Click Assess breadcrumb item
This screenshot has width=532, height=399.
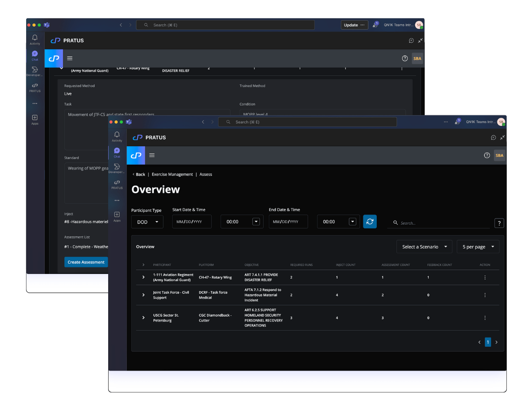(x=206, y=174)
